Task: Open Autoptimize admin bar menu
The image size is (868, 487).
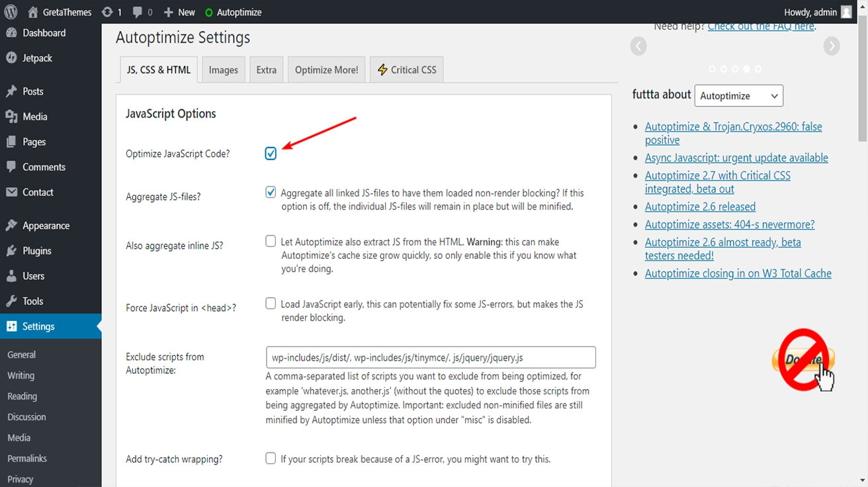Action: click(x=233, y=12)
